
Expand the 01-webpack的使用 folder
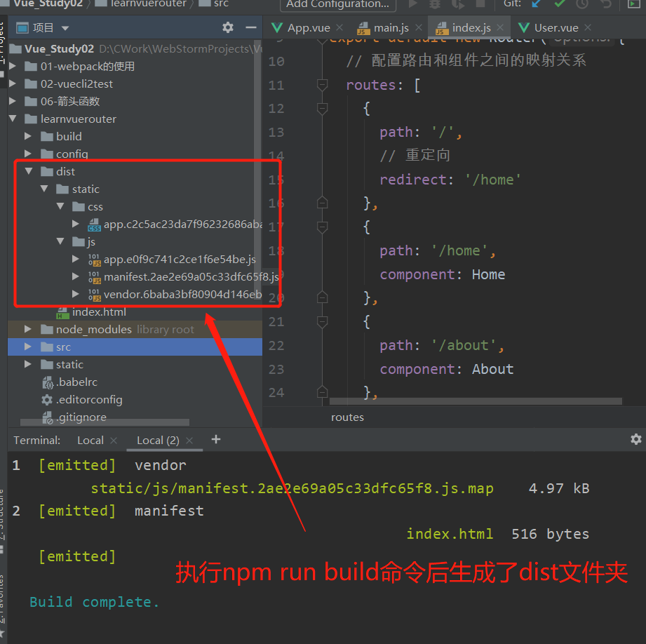[x=13, y=66]
